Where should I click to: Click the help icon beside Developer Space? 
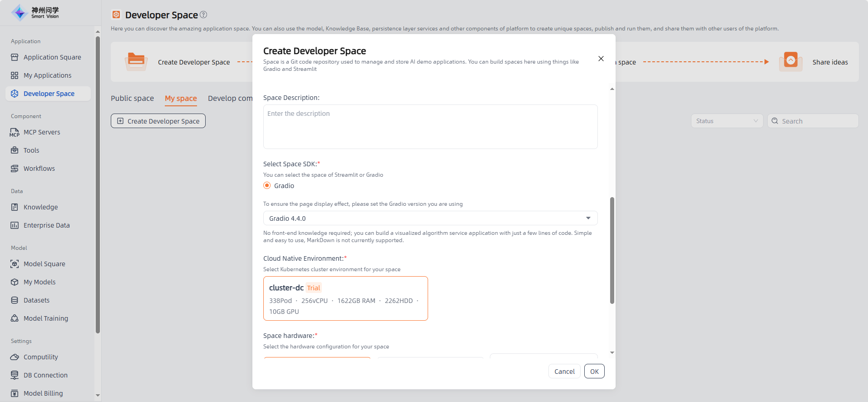(x=203, y=15)
